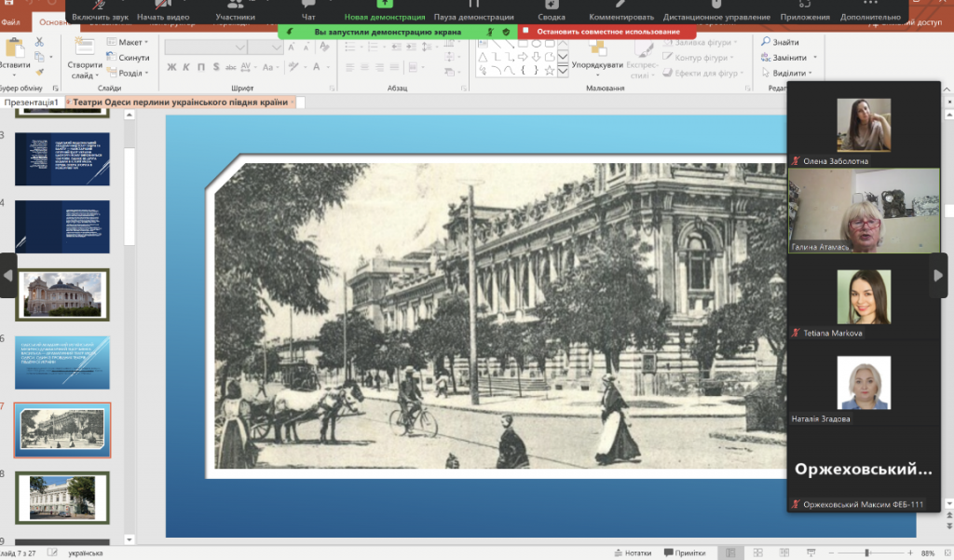Click the zoom out minus button

[x=831, y=553]
